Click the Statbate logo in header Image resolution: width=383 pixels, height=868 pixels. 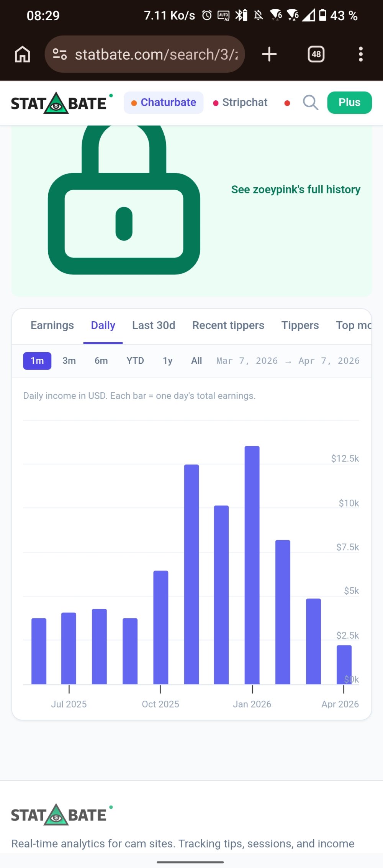coord(59,103)
